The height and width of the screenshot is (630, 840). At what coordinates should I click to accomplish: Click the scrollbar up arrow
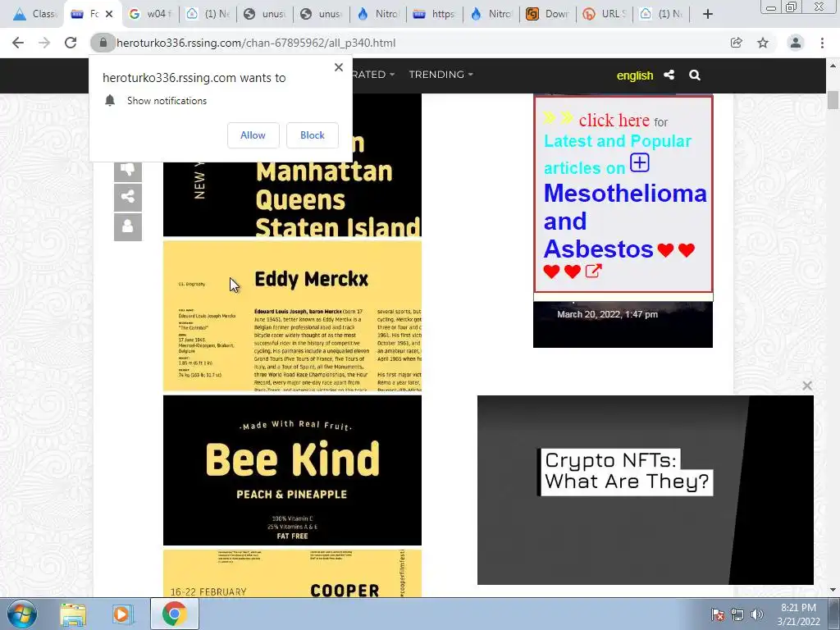click(833, 66)
